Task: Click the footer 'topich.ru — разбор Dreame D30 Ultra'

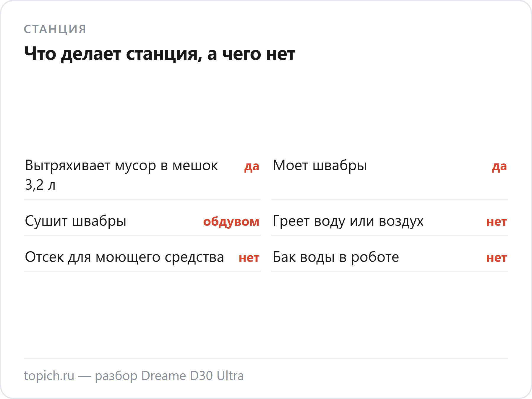Action: 134,376
